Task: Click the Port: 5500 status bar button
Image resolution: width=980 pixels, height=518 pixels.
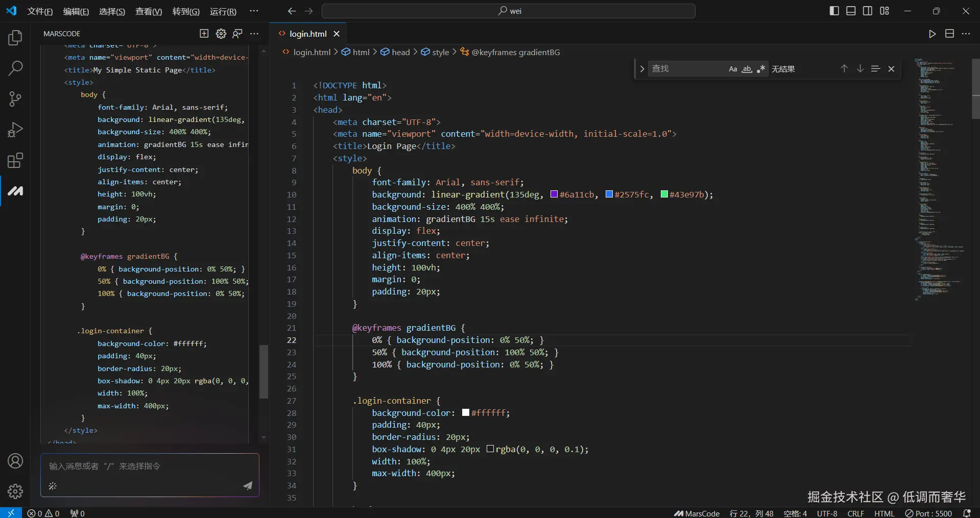Action: point(928,513)
